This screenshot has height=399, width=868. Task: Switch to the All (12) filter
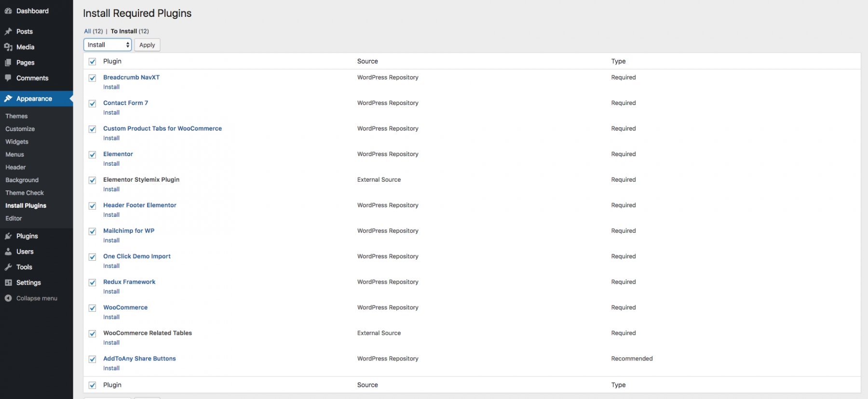93,31
